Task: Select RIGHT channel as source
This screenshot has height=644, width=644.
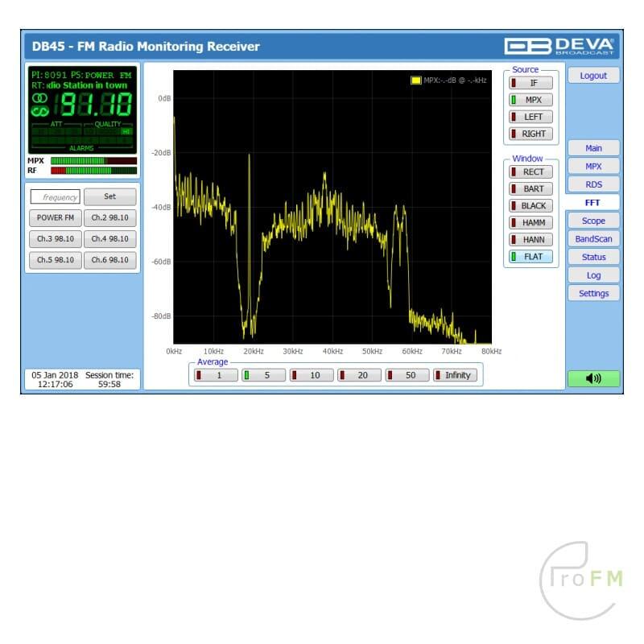Action: (x=530, y=134)
